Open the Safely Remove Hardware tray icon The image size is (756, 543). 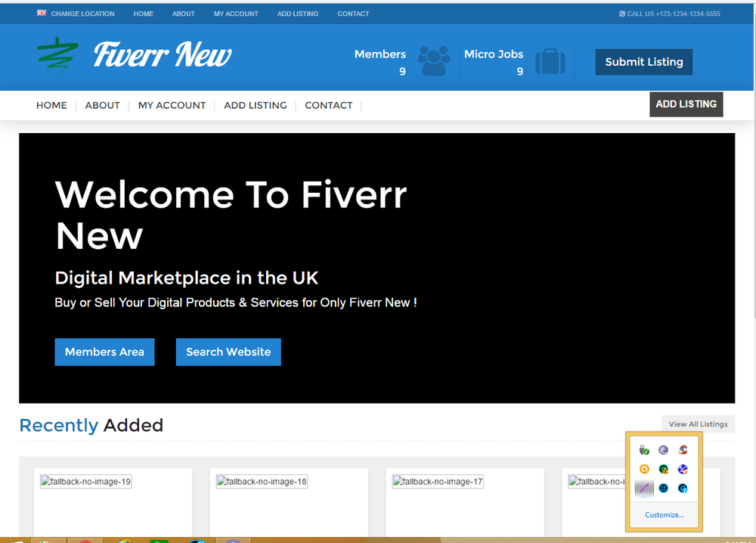coord(644,451)
